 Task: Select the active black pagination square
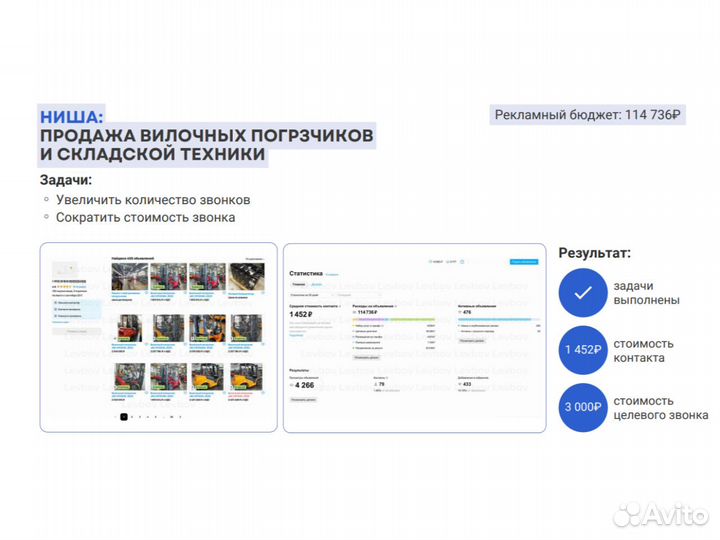pos(124,417)
